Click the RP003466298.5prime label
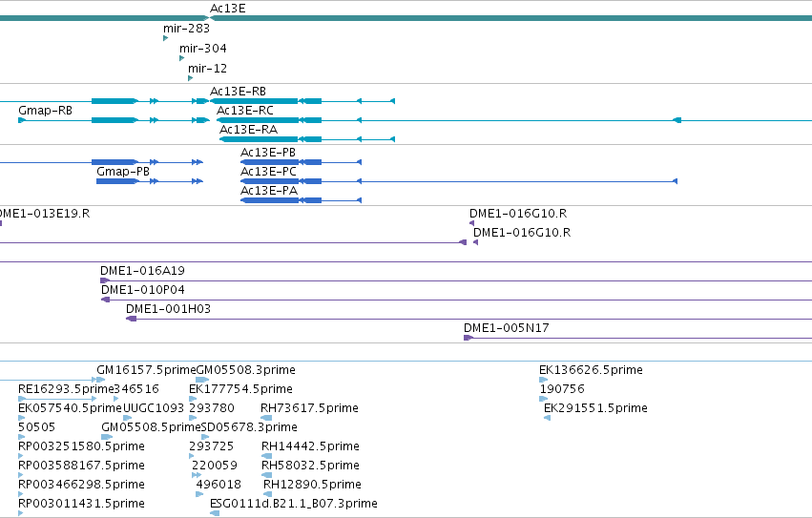This screenshot has height=518, width=812. pos(81,485)
